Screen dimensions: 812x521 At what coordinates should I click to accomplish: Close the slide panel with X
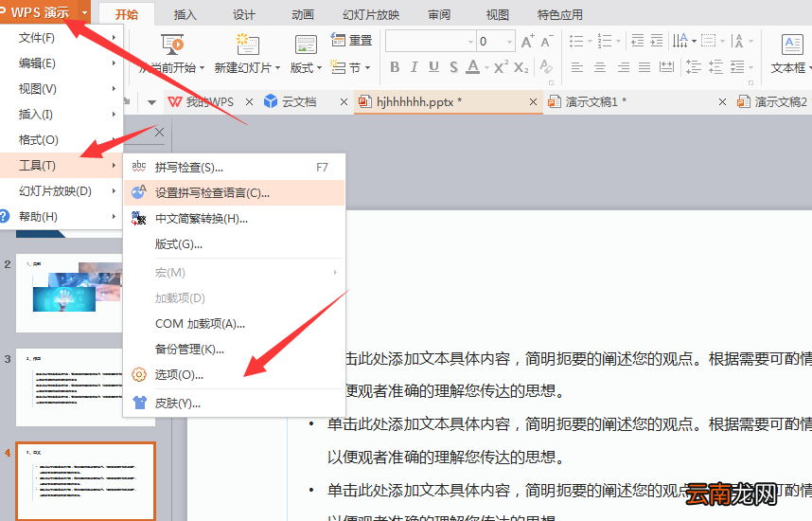click(160, 133)
